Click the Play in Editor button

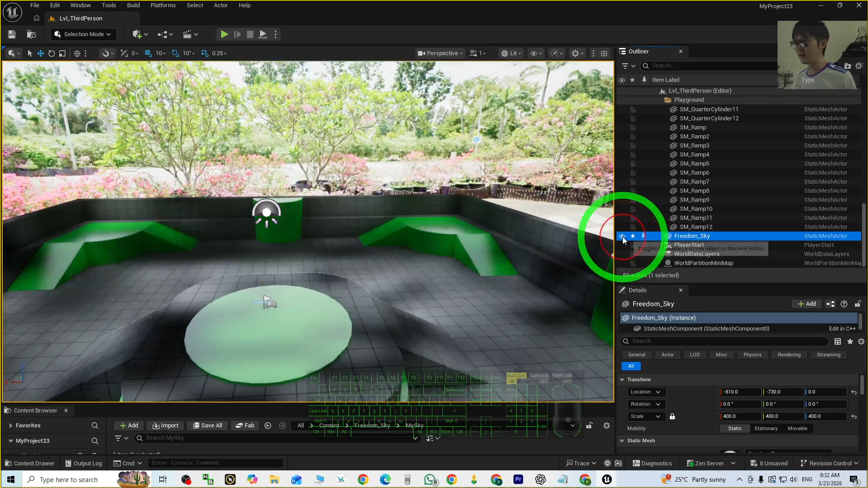pos(224,34)
